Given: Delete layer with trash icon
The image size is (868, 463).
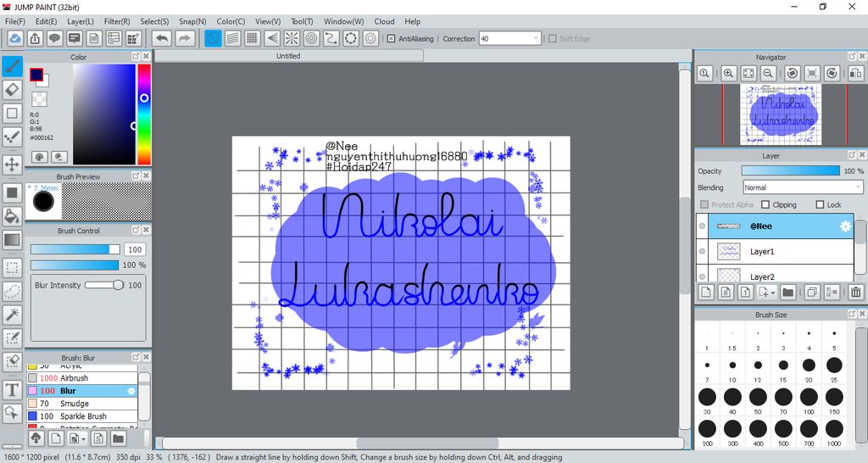Looking at the screenshot, I should [x=856, y=292].
